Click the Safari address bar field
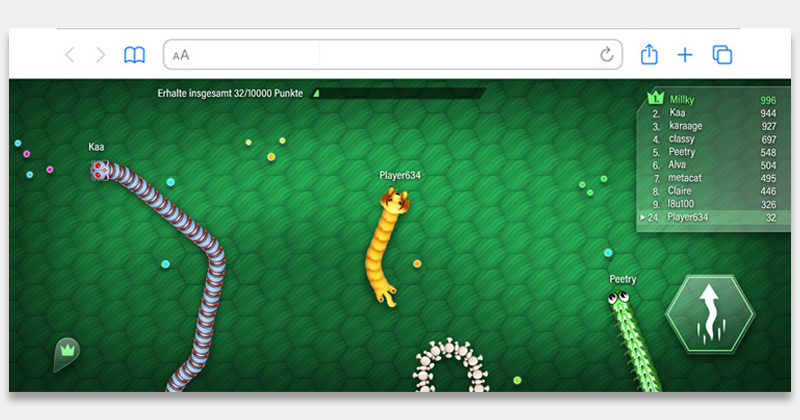 pyautogui.click(x=390, y=55)
